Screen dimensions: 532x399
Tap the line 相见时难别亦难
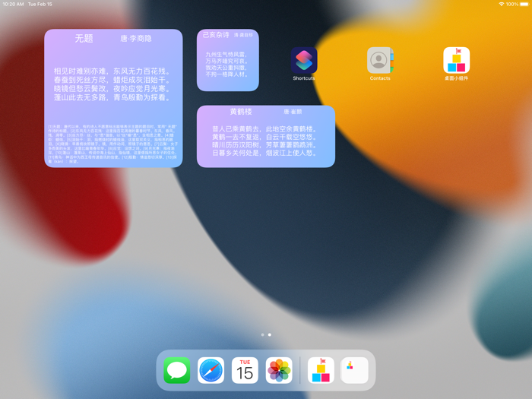(x=81, y=71)
